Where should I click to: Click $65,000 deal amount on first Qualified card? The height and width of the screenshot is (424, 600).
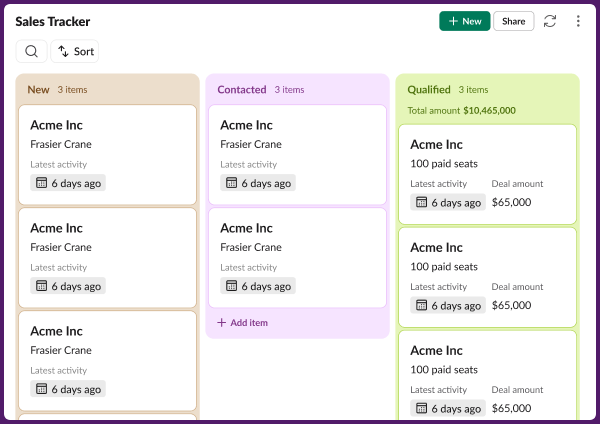pos(512,202)
